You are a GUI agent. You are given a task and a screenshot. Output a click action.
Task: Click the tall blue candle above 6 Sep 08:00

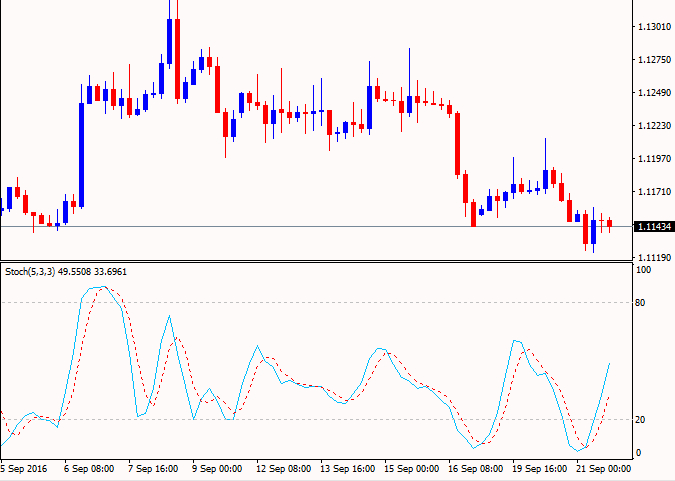(x=81, y=155)
